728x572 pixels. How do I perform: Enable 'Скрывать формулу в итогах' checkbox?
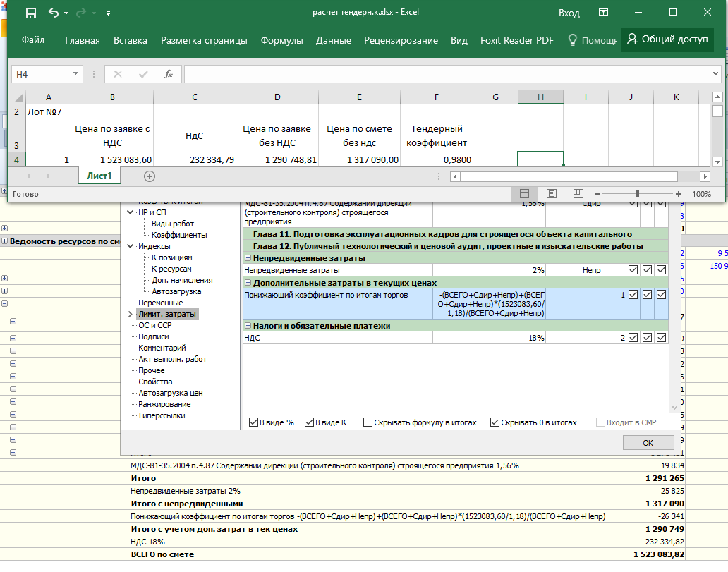(368, 422)
